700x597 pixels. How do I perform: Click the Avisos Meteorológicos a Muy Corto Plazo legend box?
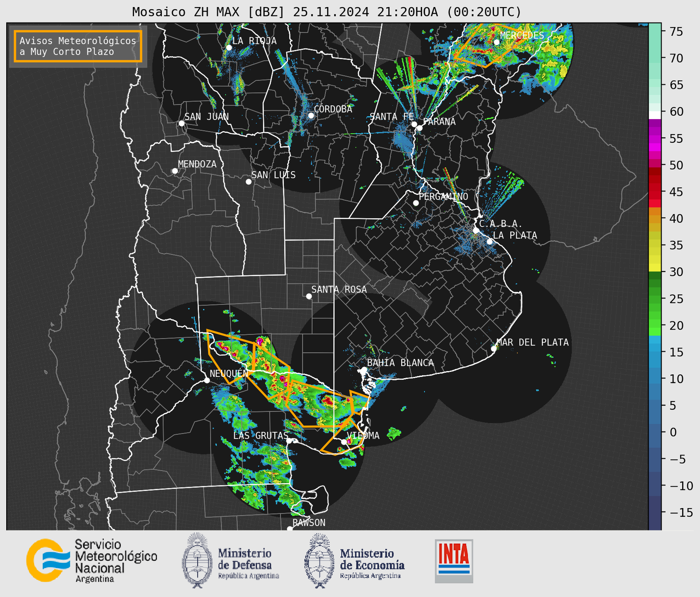[x=78, y=46]
